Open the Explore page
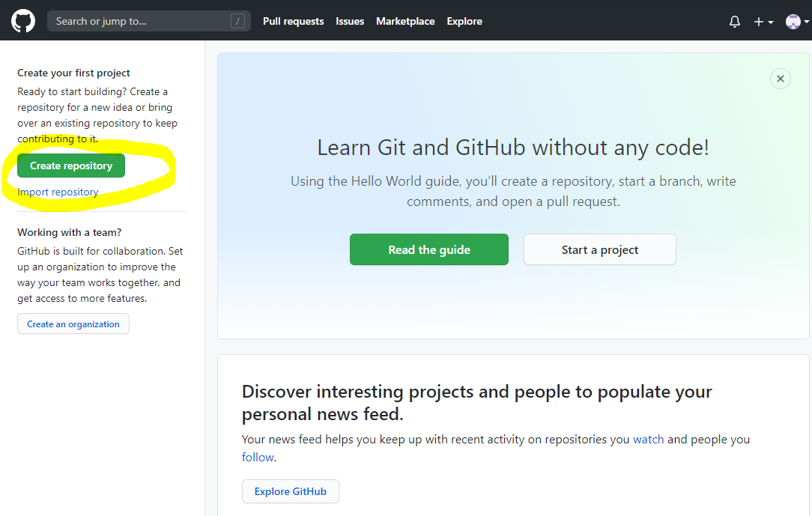This screenshot has height=516, width=812. pyautogui.click(x=464, y=21)
